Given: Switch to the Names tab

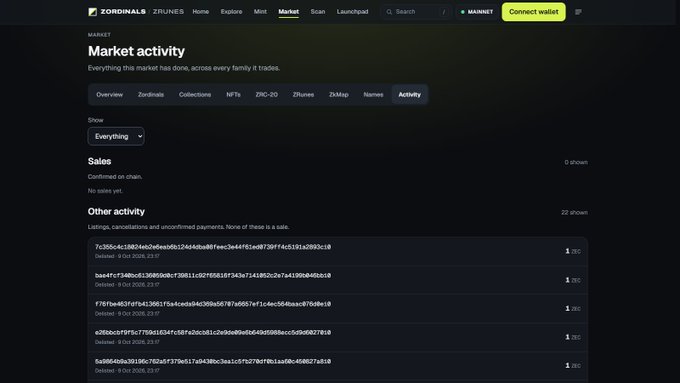Looking at the screenshot, I should 373,95.
